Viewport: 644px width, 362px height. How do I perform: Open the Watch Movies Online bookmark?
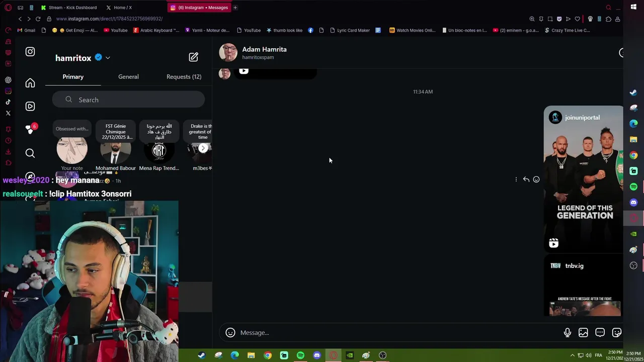tap(412, 30)
